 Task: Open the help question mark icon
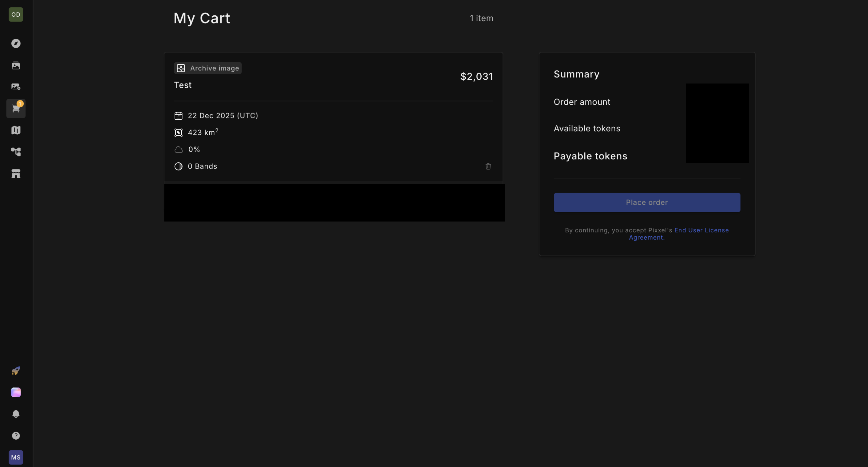coord(16,436)
